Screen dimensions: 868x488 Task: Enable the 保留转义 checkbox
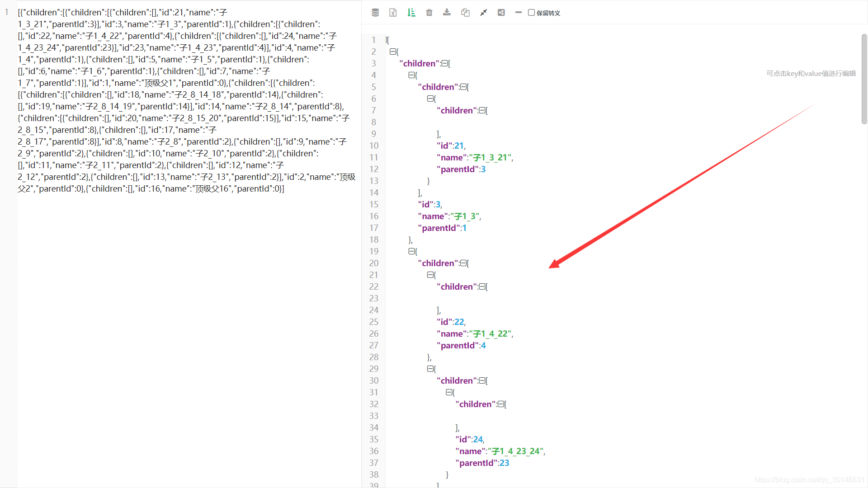pos(532,13)
